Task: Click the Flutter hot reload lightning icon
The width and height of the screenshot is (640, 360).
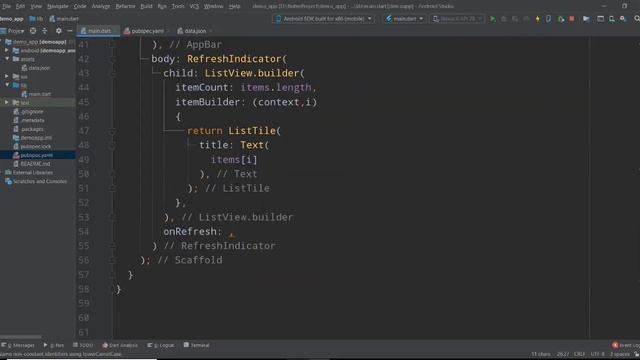Action: click(x=538, y=19)
